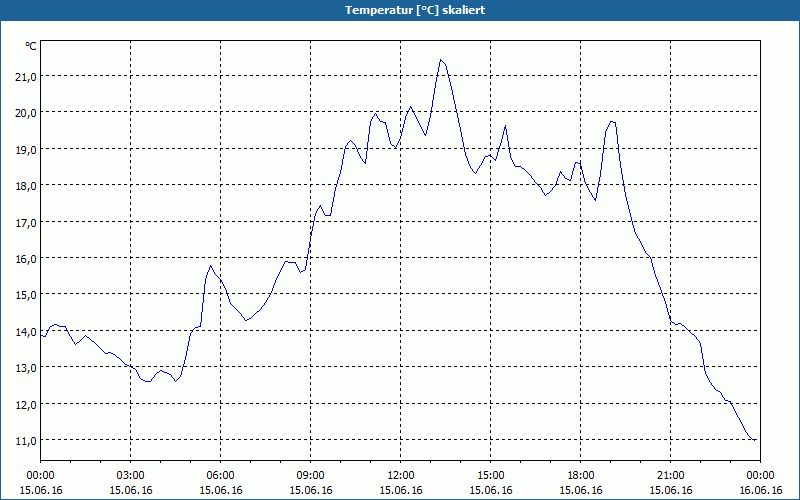Select the °C unit label

click(31, 46)
